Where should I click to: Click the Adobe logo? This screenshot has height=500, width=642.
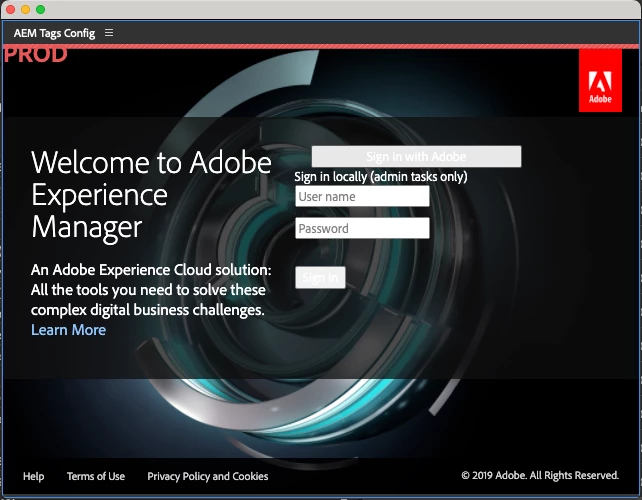coord(600,80)
